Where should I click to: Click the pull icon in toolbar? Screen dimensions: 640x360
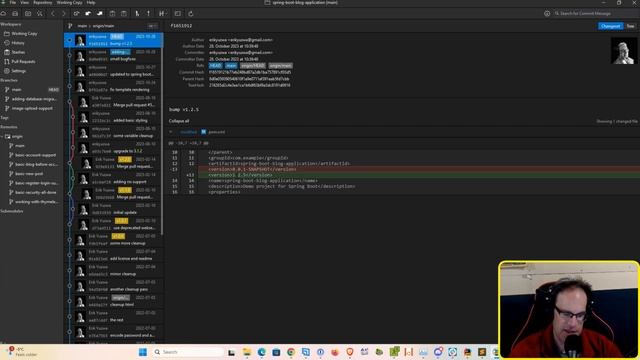pyautogui.click(x=88, y=13)
